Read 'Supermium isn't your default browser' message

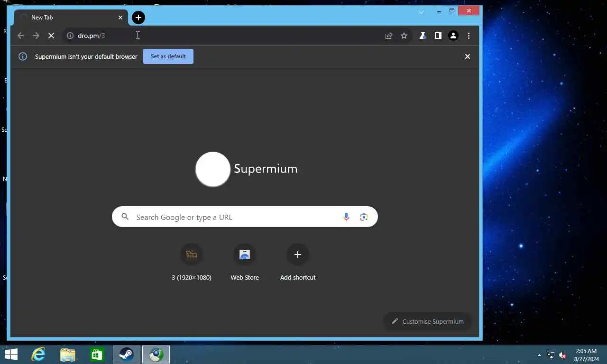(x=86, y=56)
